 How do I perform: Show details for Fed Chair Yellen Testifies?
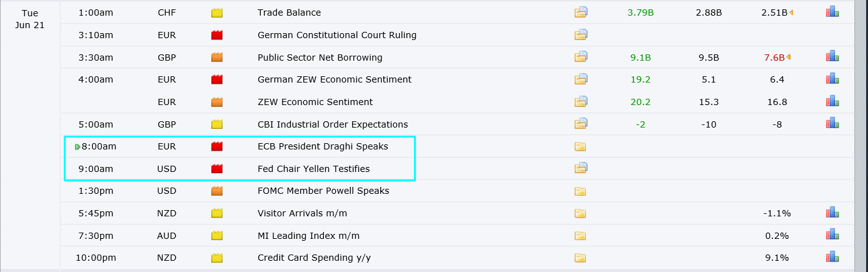581,169
